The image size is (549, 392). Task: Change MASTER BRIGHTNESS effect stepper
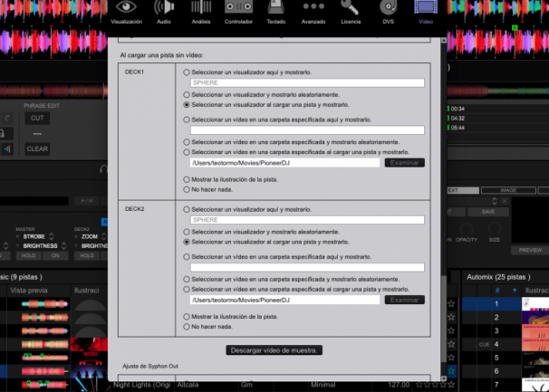click(x=63, y=246)
